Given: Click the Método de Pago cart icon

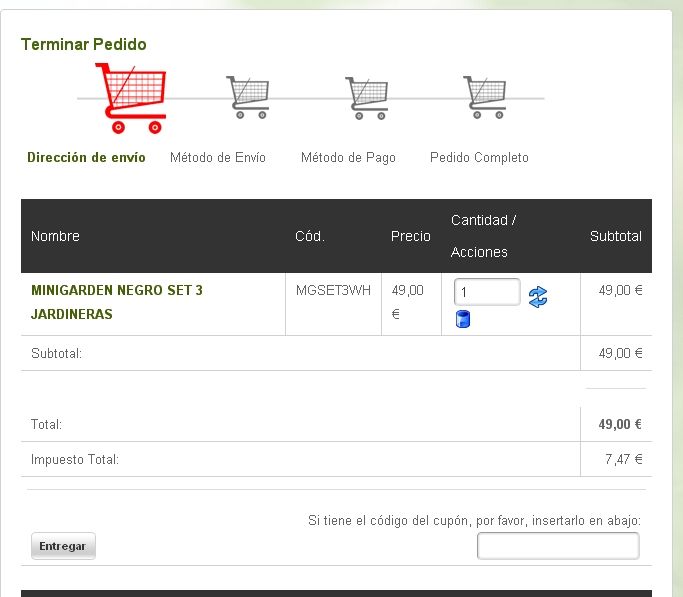Looking at the screenshot, I should [366, 98].
